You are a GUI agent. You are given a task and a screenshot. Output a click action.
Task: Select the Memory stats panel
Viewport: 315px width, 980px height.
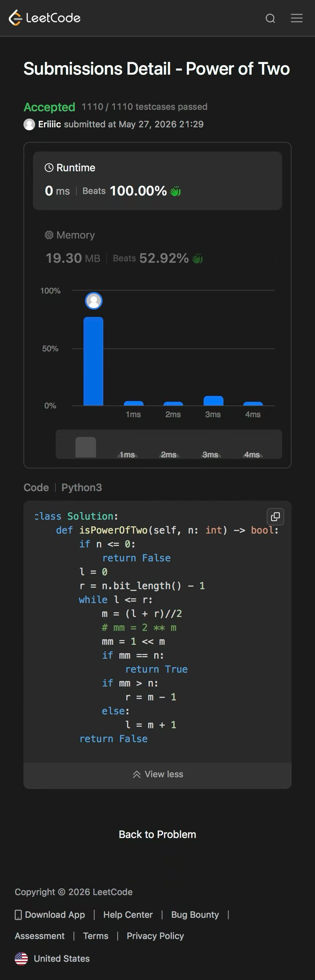pyautogui.click(x=157, y=247)
